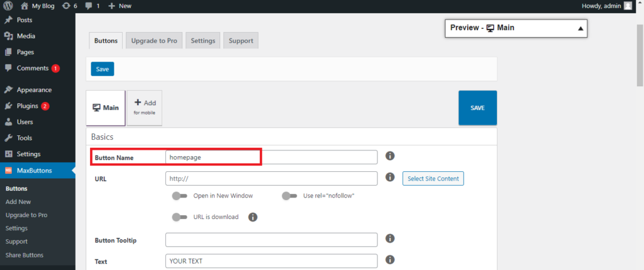Switch to the Settings tab

pyautogui.click(x=203, y=41)
